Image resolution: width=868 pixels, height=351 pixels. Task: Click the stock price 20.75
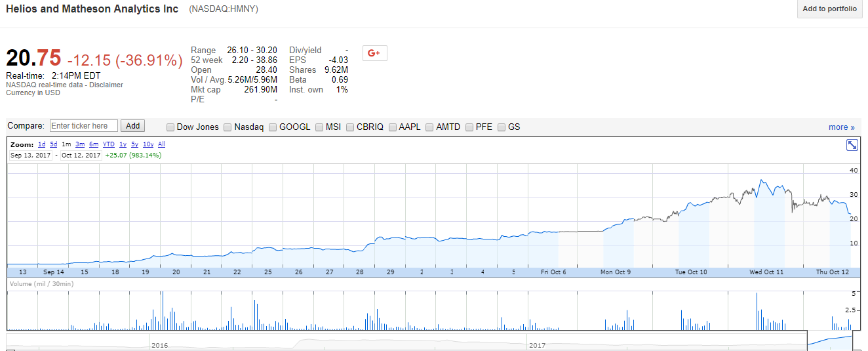[x=33, y=58]
